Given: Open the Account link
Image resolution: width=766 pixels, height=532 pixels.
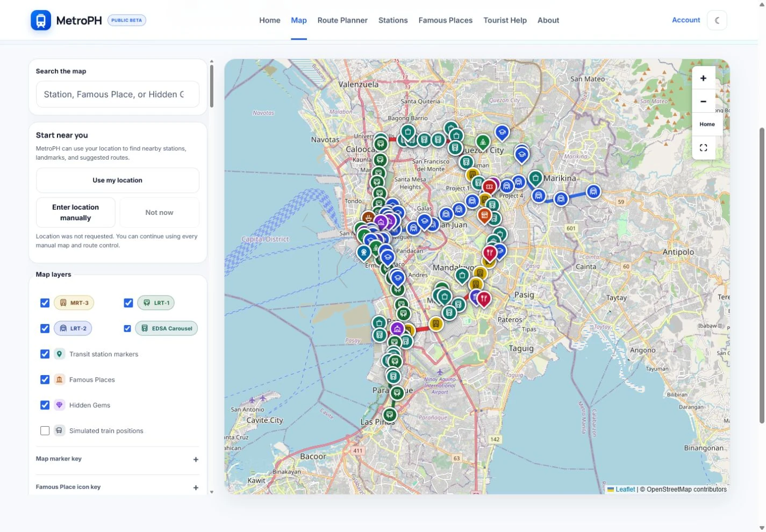Looking at the screenshot, I should pos(686,20).
